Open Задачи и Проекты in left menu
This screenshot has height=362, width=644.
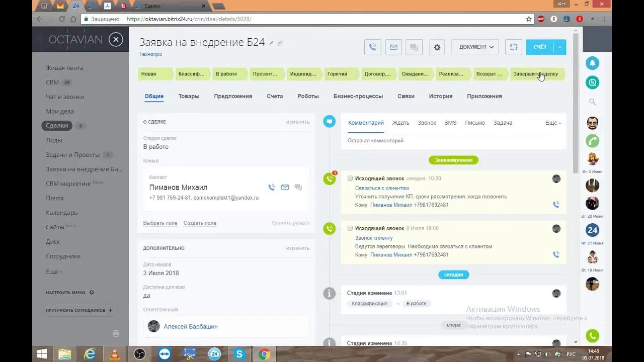[x=73, y=155]
